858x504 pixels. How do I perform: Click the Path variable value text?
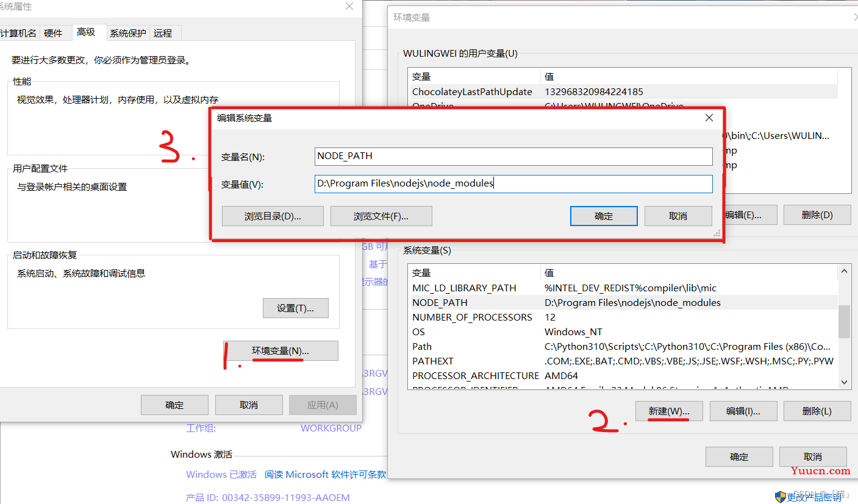687,346
